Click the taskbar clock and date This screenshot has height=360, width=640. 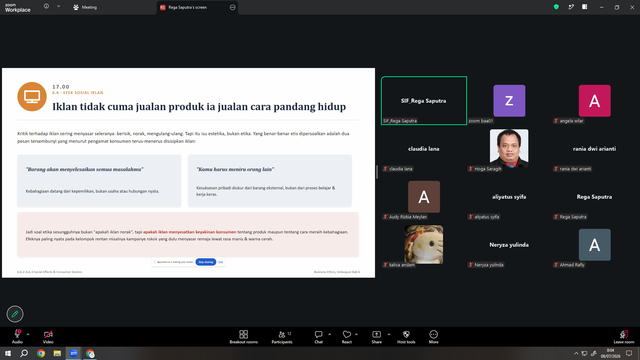click(611, 353)
